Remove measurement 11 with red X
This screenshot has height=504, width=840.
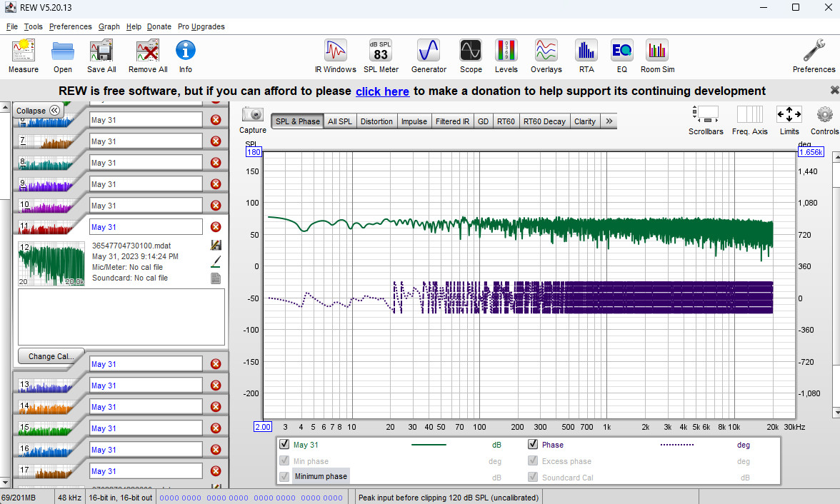click(x=216, y=227)
